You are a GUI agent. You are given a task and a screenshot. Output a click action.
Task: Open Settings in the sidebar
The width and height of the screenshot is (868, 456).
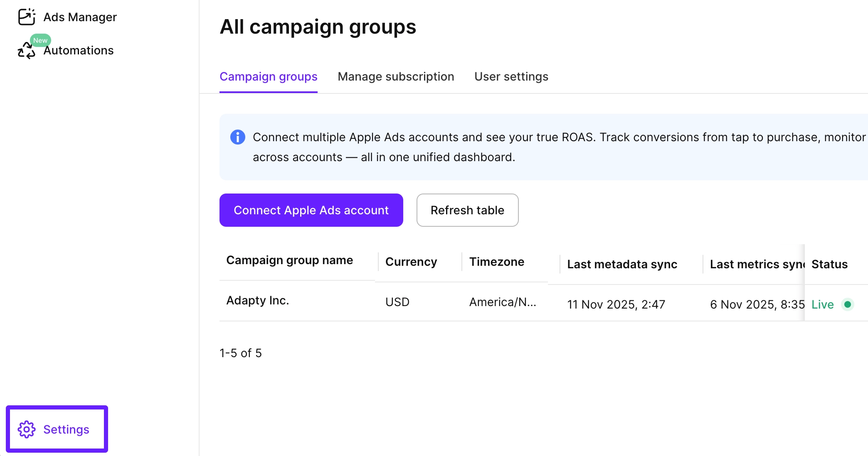66,429
